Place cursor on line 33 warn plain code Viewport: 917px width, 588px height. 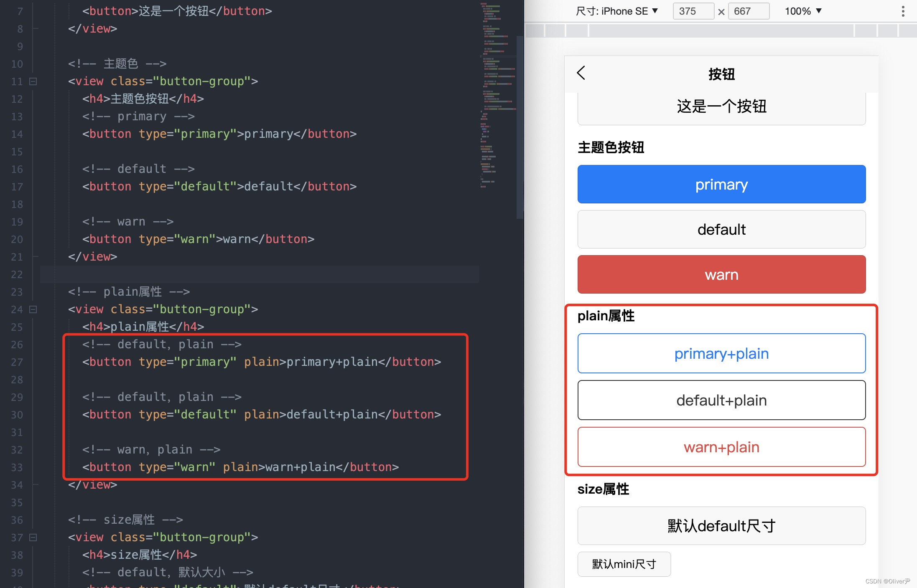click(240, 467)
